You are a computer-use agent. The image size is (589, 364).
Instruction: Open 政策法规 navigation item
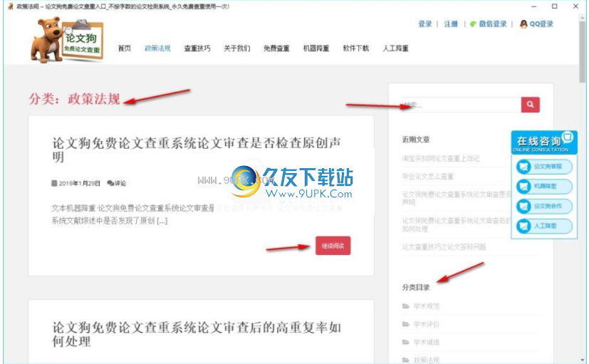(158, 48)
